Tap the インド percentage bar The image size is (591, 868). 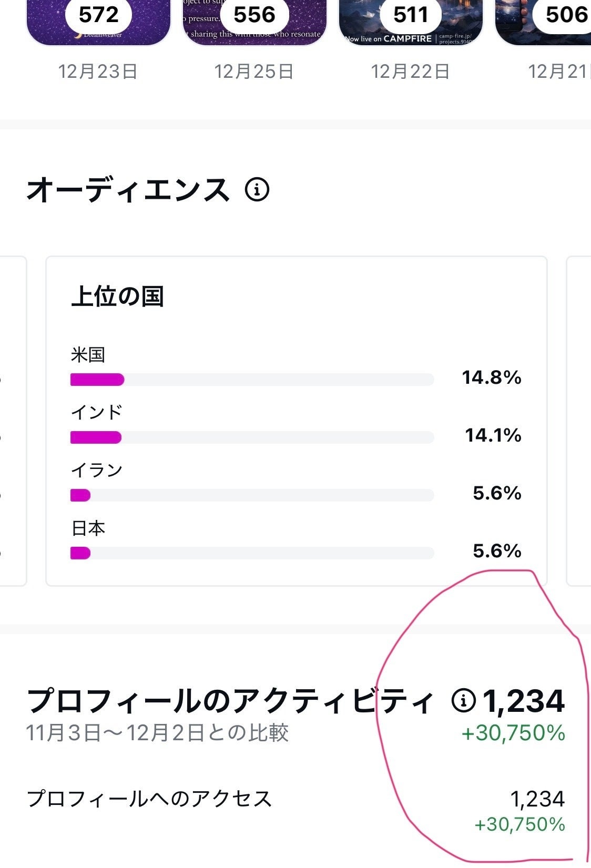[x=252, y=437]
